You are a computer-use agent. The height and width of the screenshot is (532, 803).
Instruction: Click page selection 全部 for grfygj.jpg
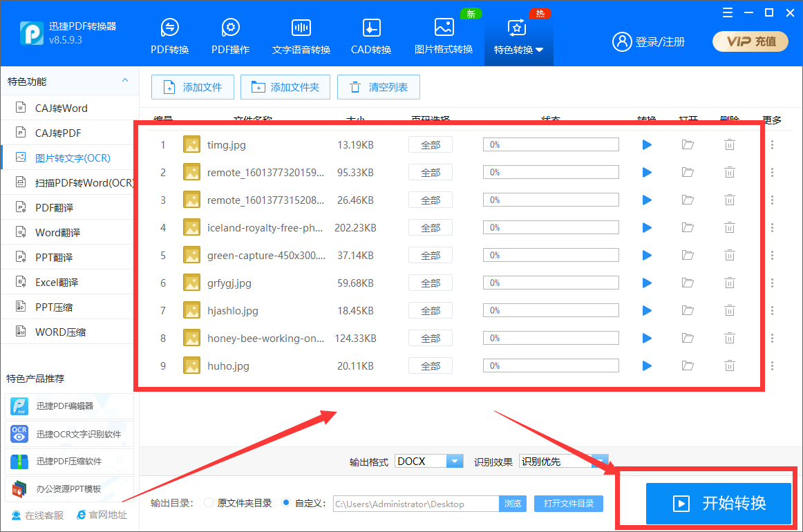(430, 283)
